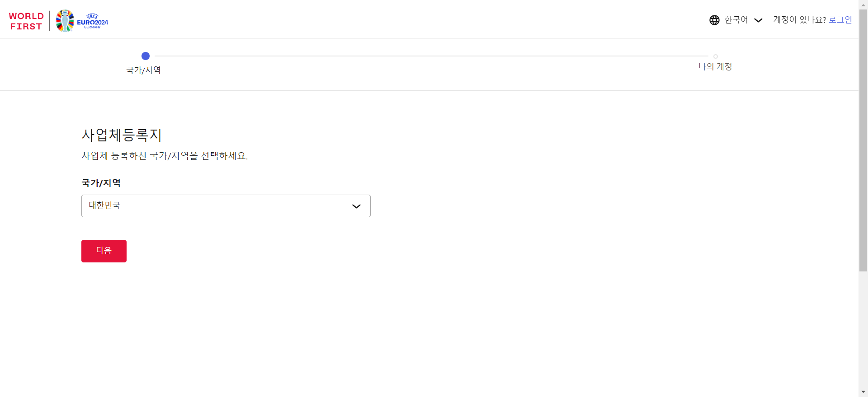The image size is (868, 397).
Task: Click the bold 국가/지역 field label
Action: (x=101, y=183)
